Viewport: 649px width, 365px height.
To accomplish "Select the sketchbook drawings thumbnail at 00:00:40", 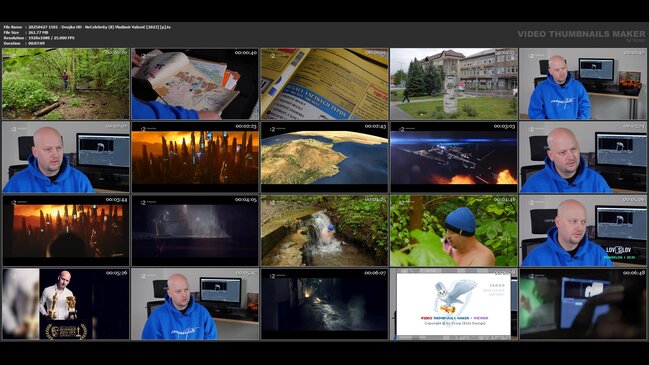I will click(195, 84).
